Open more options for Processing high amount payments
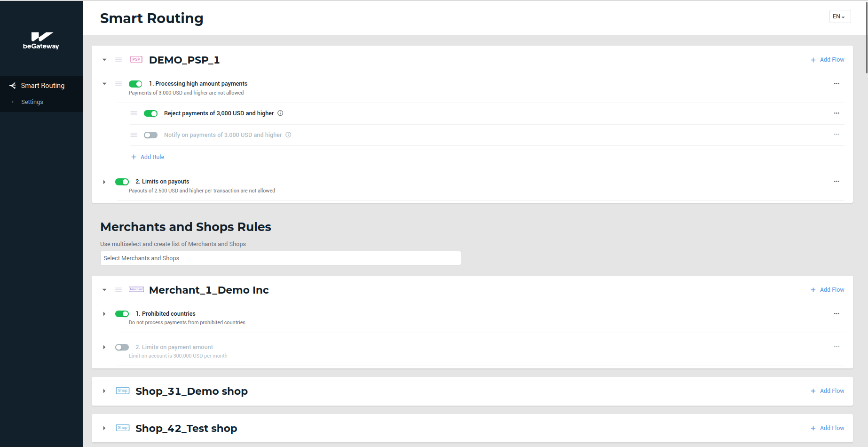Image resolution: width=868 pixels, height=447 pixels. (836, 84)
